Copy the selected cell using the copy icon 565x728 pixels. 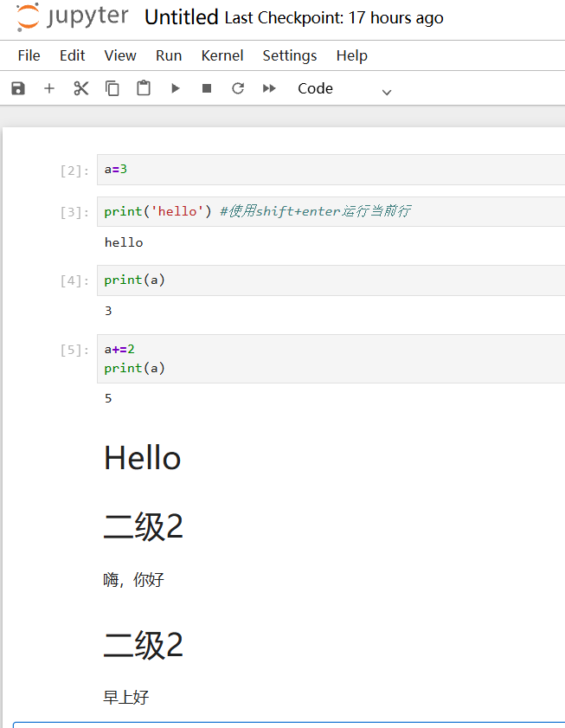[112, 88]
